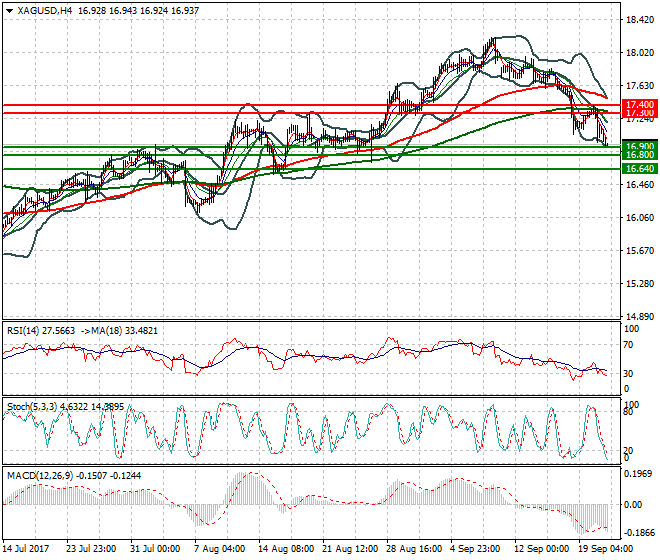
Task: Select the 12 Sep 00:00 time label
Action: 541,549
